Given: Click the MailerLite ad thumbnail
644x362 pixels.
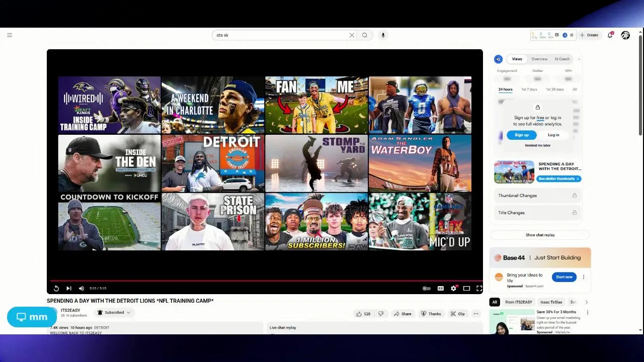Looking at the screenshot, I should (512, 322).
